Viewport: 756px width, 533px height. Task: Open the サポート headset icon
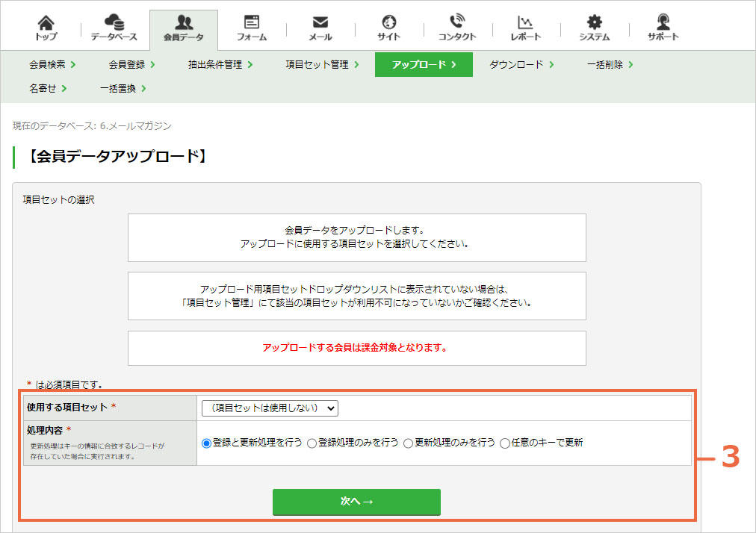(663, 22)
